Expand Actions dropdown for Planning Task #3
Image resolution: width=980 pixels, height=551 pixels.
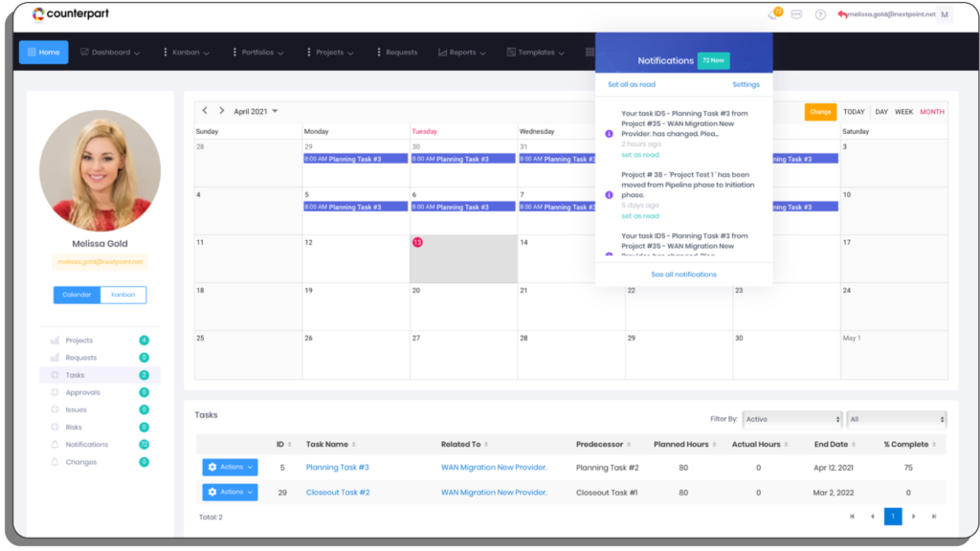230,467
